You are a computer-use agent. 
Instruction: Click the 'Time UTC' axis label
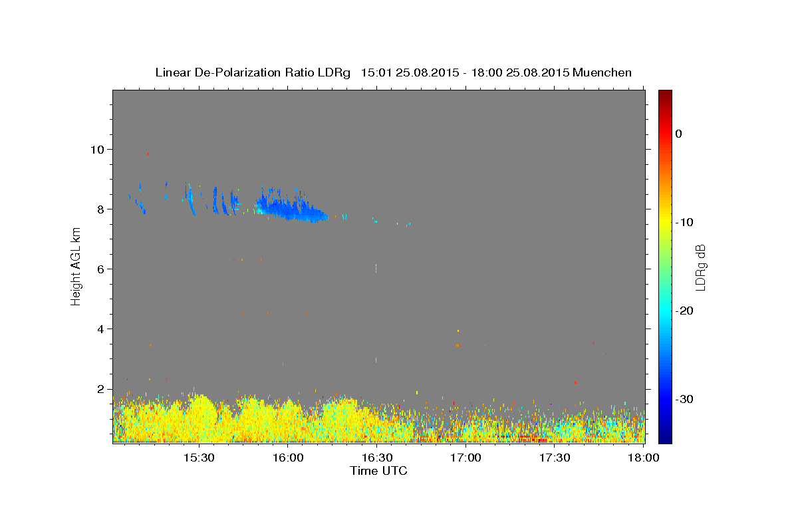(378, 471)
